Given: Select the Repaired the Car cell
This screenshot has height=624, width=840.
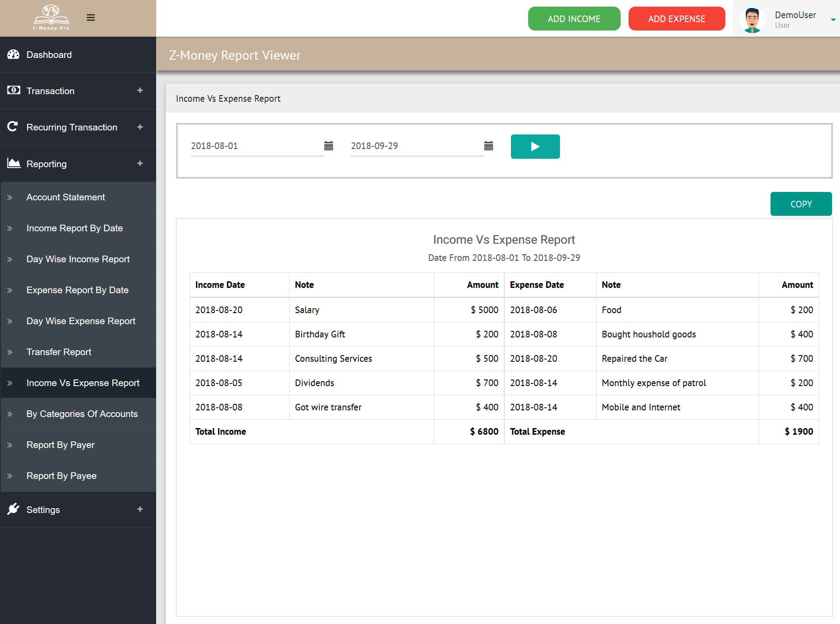Looking at the screenshot, I should [x=678, y=359].
